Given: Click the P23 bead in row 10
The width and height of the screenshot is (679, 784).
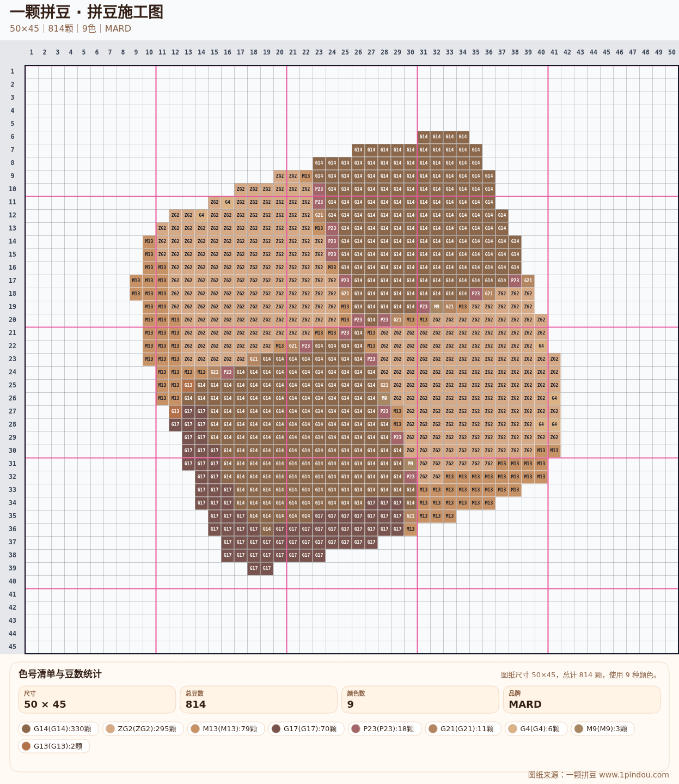Looking at the screenshot, I should point(319,189).
